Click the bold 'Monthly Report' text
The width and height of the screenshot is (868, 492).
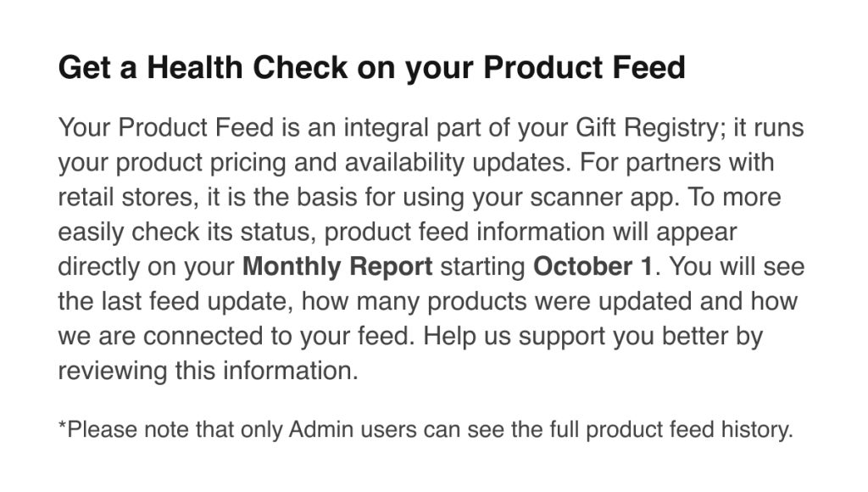[337, 266]
